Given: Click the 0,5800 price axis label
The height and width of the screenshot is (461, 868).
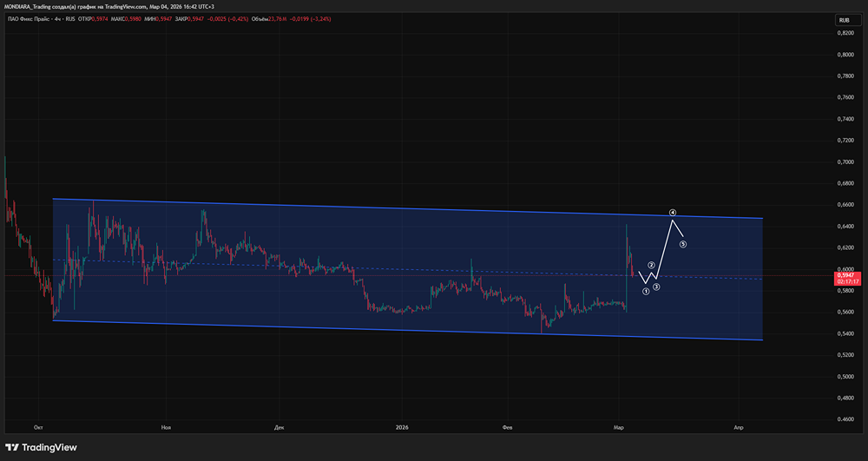Looking at the screenshot, I should tap(845, 291).
